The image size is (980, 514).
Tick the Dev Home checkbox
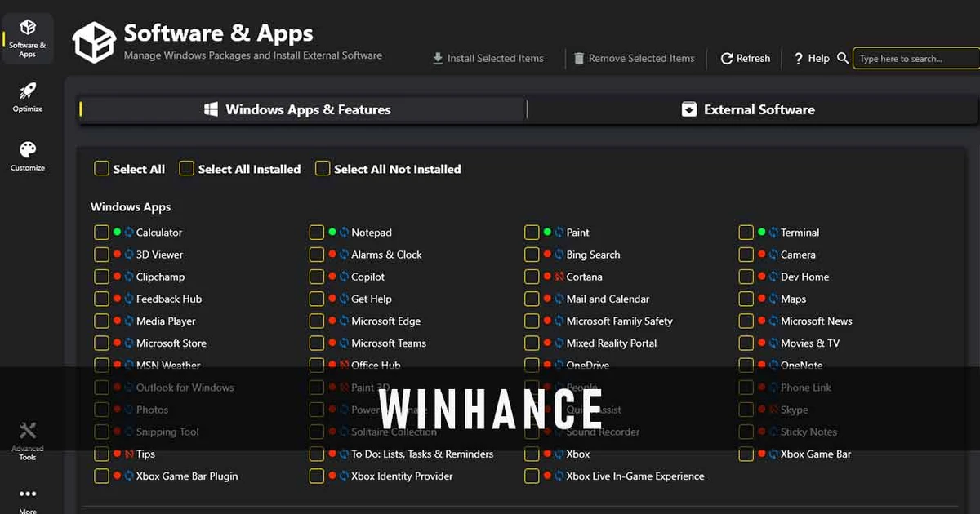(x=746, y=277)
